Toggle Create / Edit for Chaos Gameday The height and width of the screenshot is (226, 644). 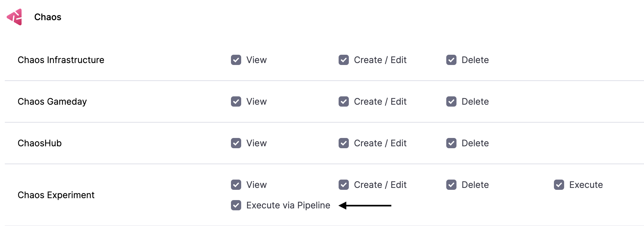pyautogui.click(x=344, y=101)
